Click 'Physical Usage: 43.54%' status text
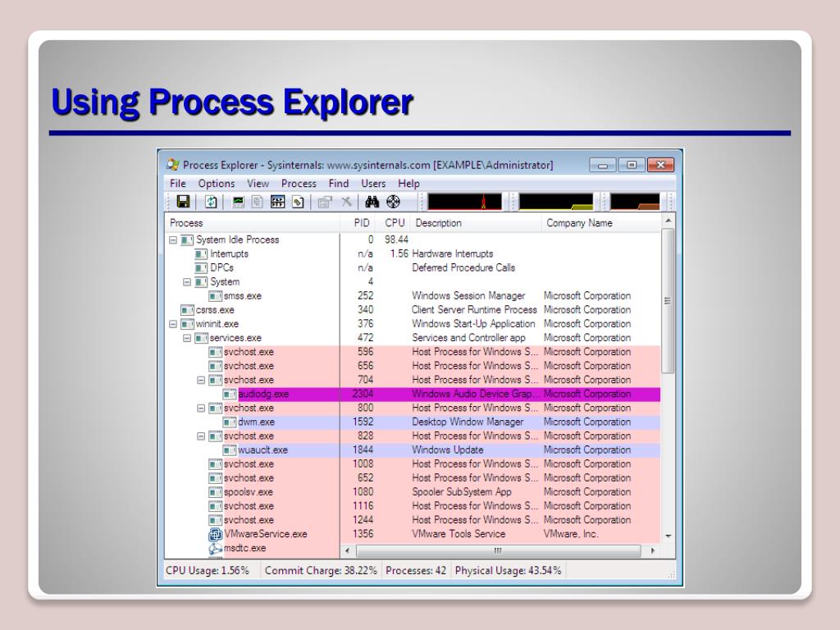The width and height of the screenshot is (840, 630). pyautogui.click(x=508, y=571)
